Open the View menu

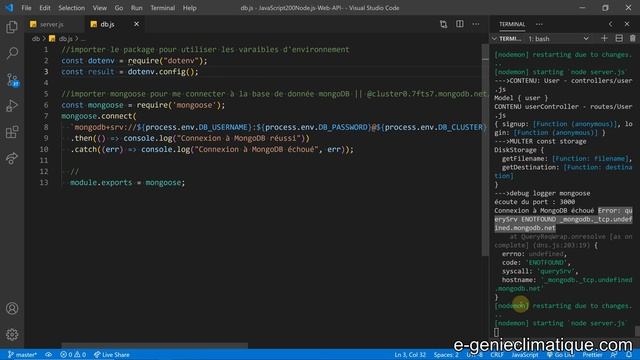[100, 8]
